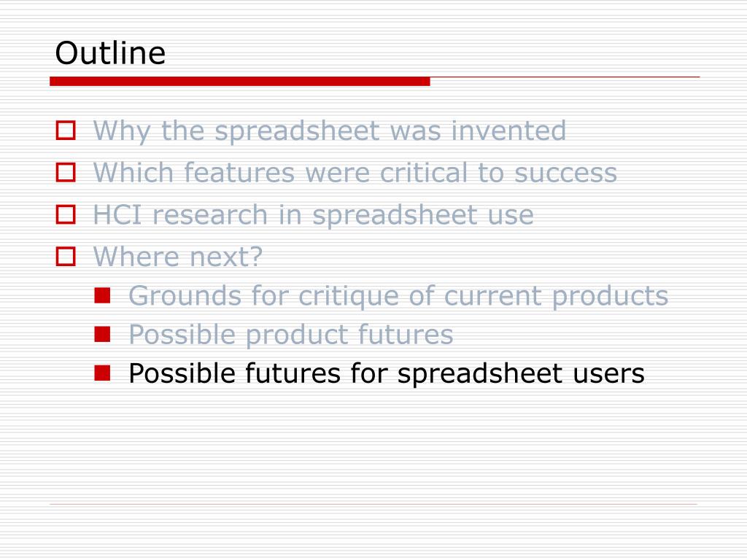
Task: Select 'HCI research in spreadsheet use' line
Action: [x=314, y=215]
